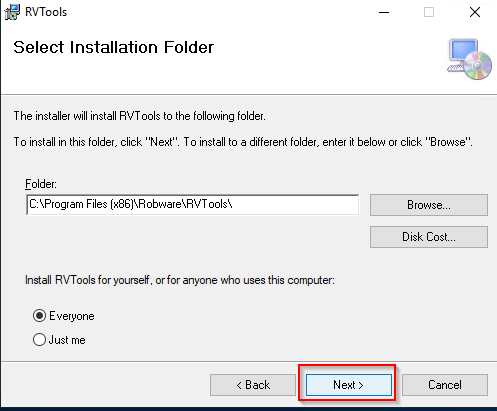Click the computer and disc setup graphic

tap(469, 59)
